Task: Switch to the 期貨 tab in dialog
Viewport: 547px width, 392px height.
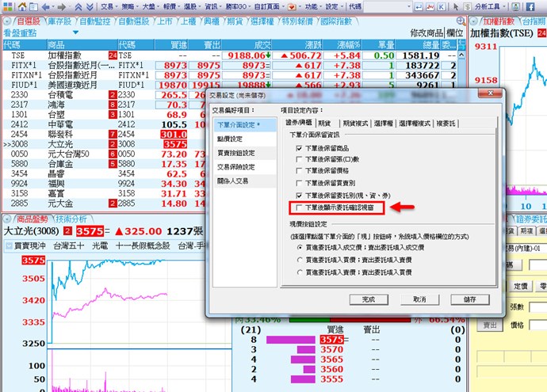Action: tap(324, 123)
